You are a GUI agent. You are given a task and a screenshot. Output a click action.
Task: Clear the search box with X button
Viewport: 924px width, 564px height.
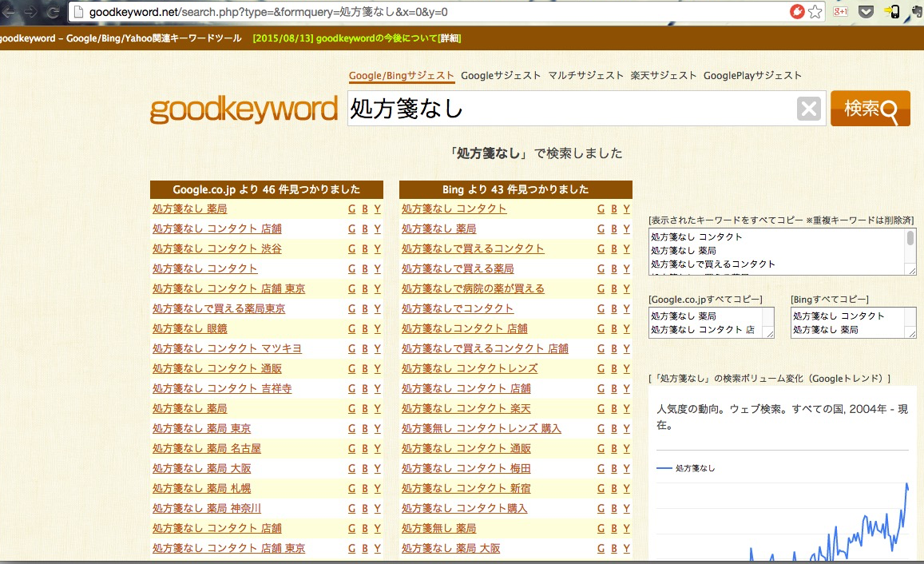(808, 109)
